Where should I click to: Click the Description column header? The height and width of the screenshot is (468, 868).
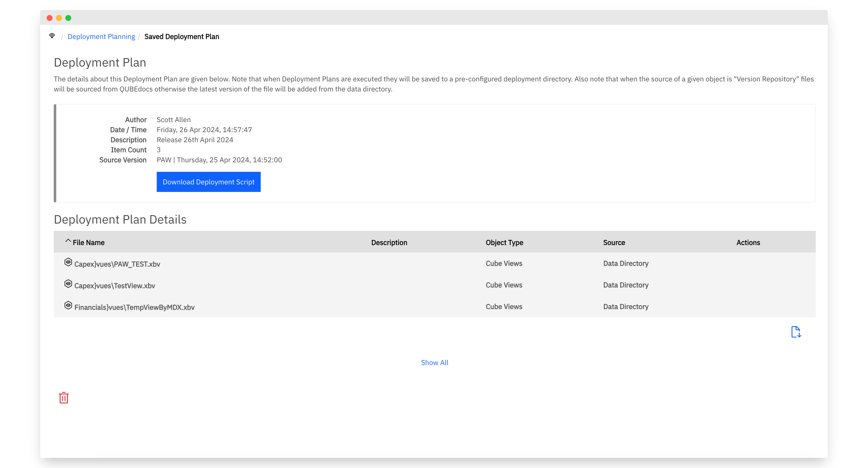click(x=389, y=243)
